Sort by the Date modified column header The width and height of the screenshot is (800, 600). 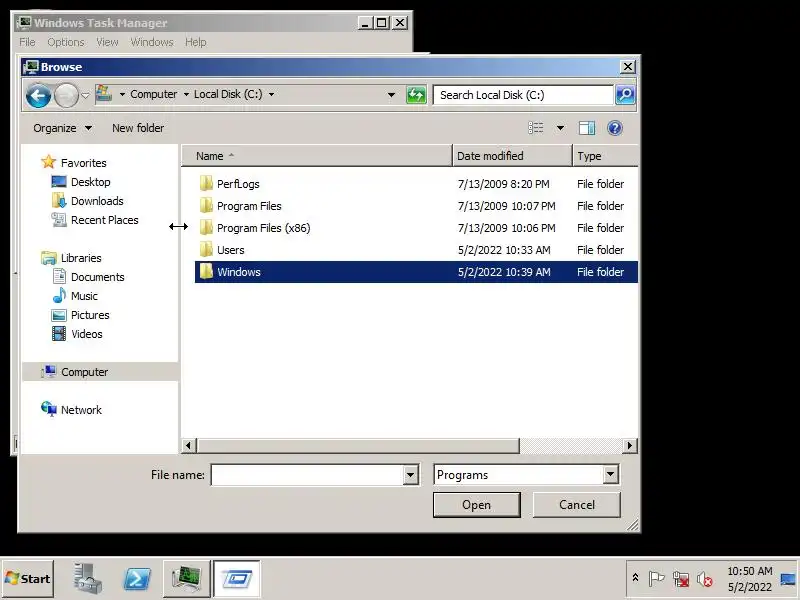[x=512, y=156]
